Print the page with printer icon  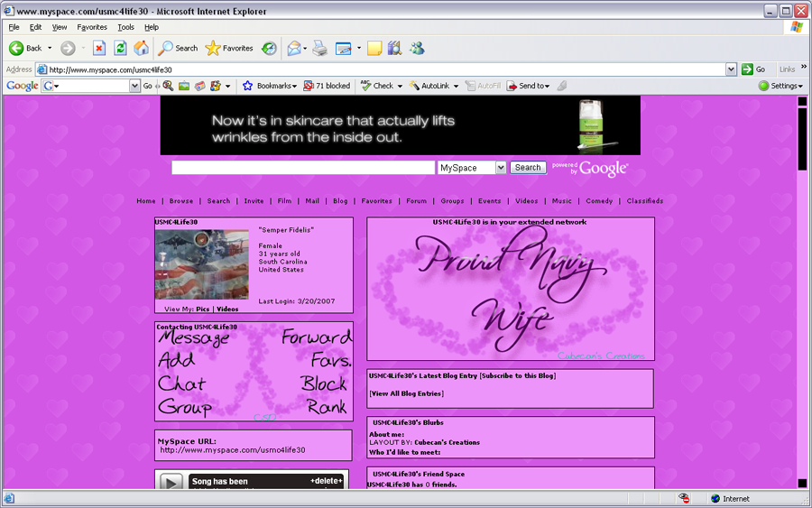[x=320, y=48]
